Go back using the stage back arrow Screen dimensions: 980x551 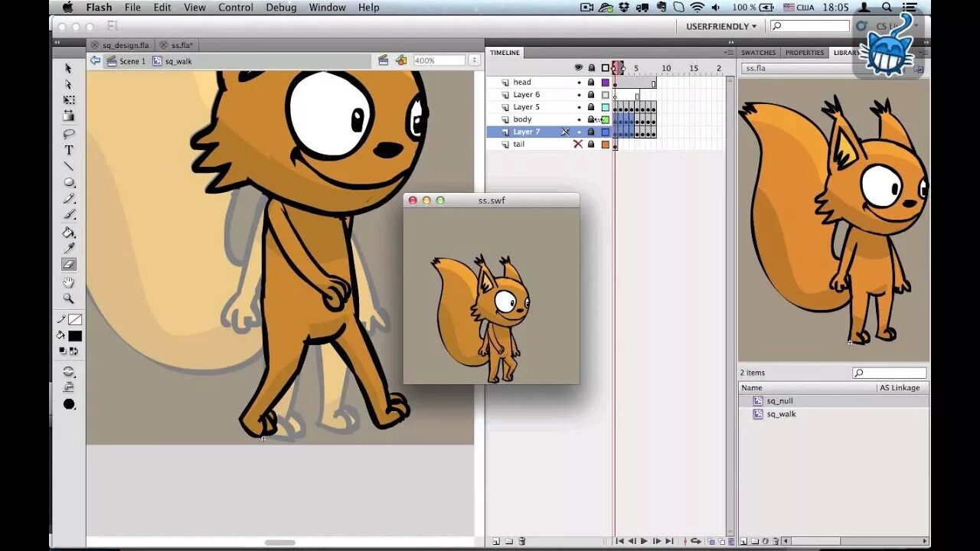[95, 60]
